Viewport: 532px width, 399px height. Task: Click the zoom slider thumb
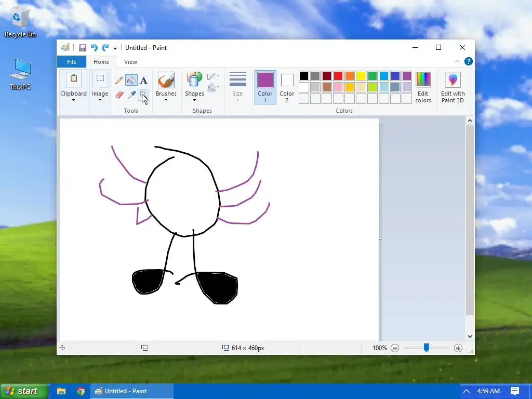coord(427,348)
